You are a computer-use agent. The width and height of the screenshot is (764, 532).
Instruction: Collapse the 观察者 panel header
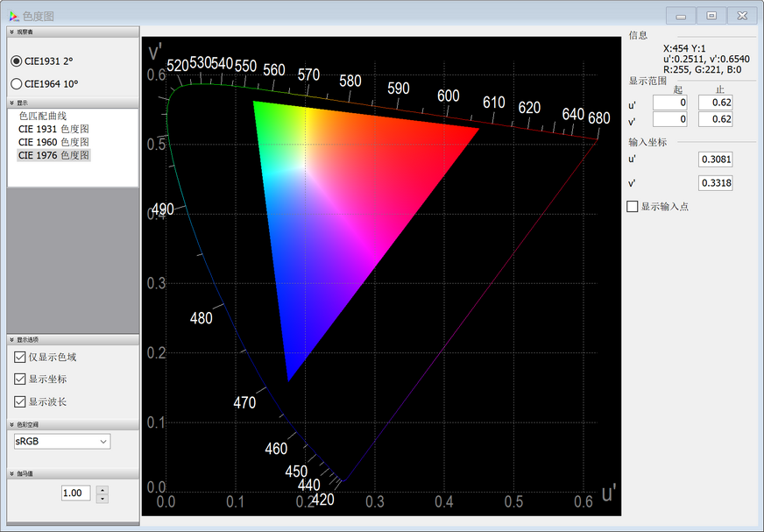tap(73, 32)
